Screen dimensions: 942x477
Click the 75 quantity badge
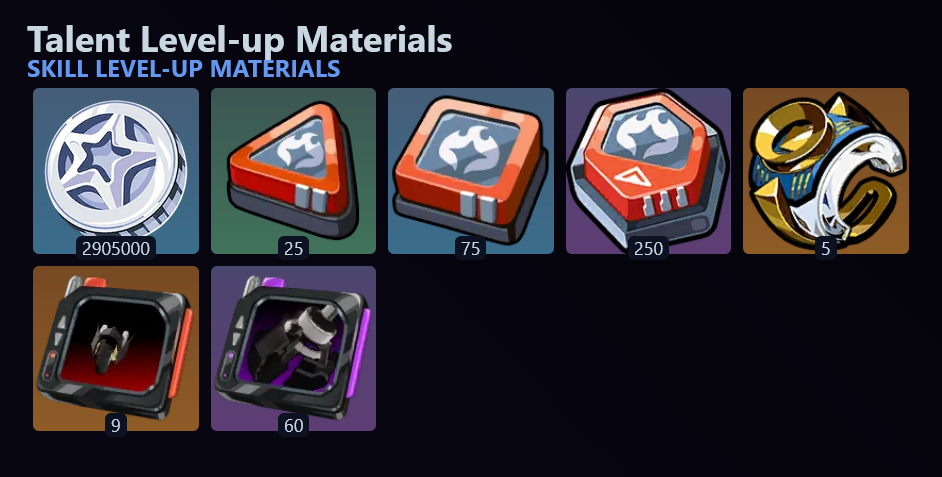click(470, 248)
